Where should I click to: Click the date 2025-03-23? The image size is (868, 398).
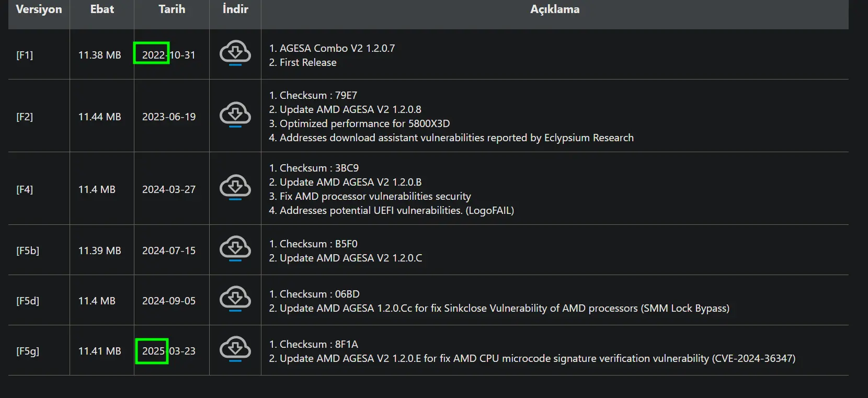pos(169,351)
